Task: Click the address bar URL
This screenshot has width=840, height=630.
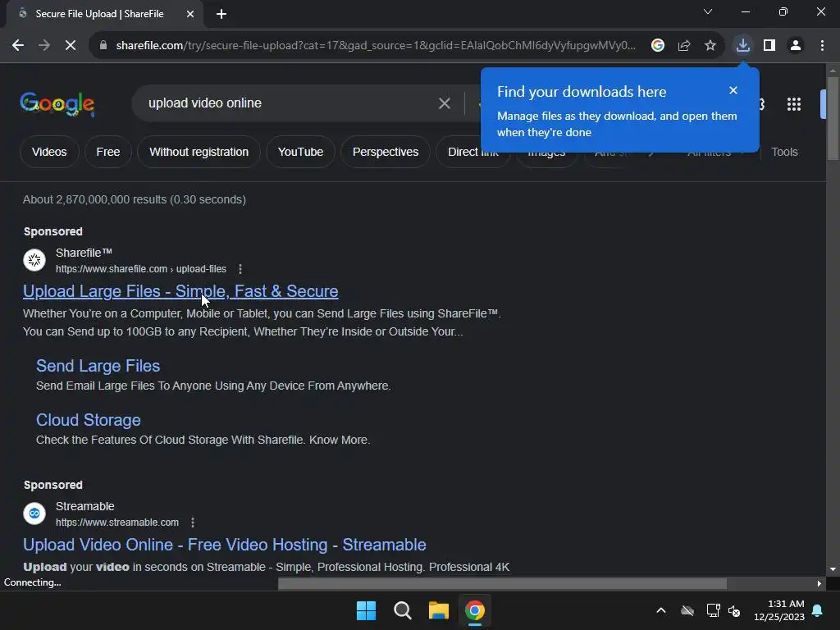Action: click(x=376, y=46)
